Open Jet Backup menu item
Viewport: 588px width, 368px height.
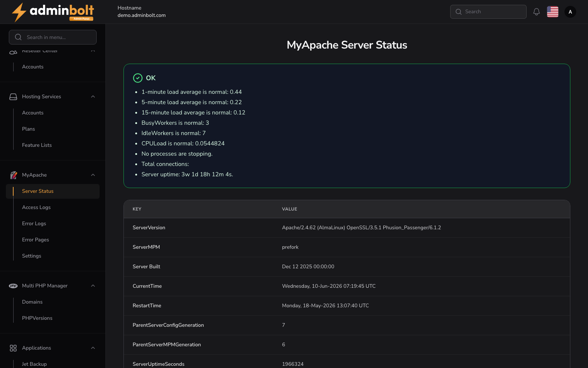(34, 364)
